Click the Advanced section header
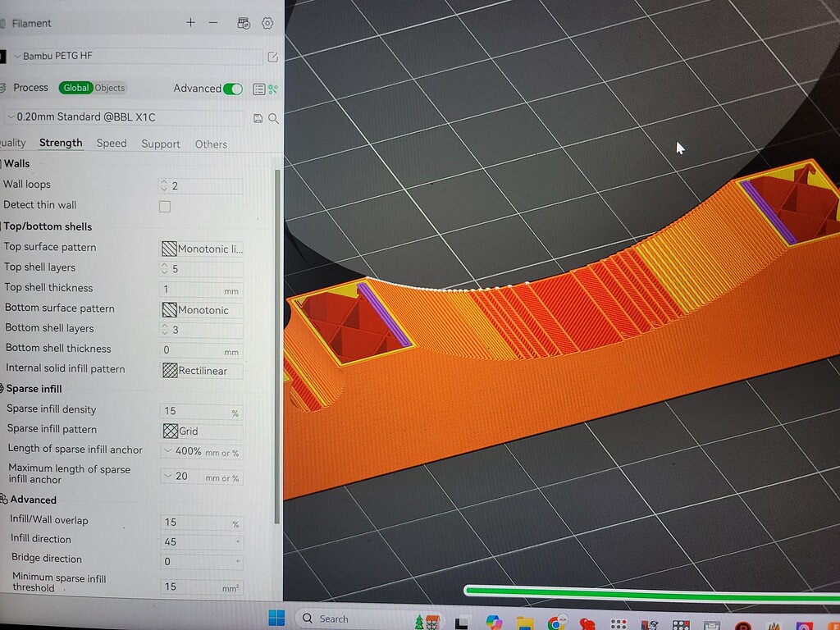 33,500
